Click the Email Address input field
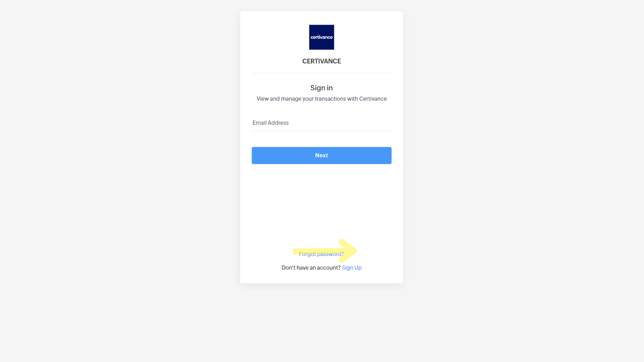Image resolution: width=644 pixels, height=362 pixels. point(321,123)
